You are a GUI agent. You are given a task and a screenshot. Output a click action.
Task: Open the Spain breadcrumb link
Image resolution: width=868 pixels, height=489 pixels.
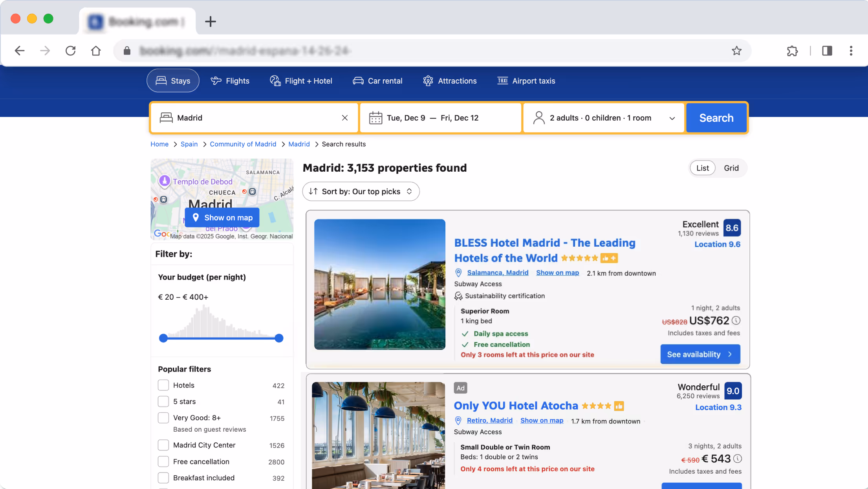(x=189, y=144)
